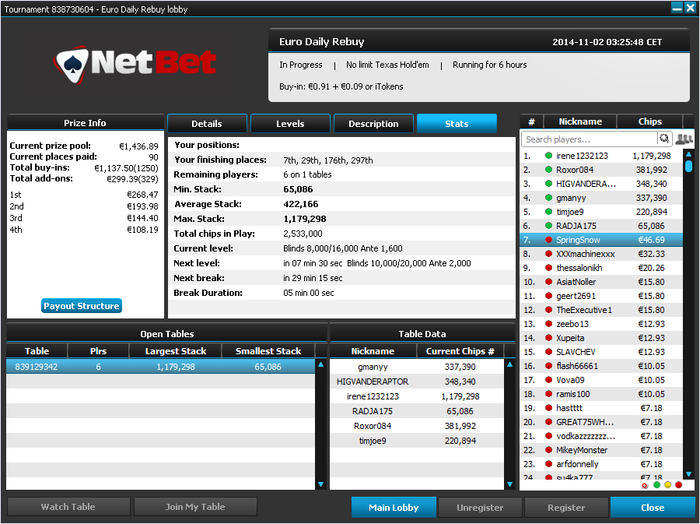700x524 pixels.
Task: Click the Unregister button
Action: [480, 507]
